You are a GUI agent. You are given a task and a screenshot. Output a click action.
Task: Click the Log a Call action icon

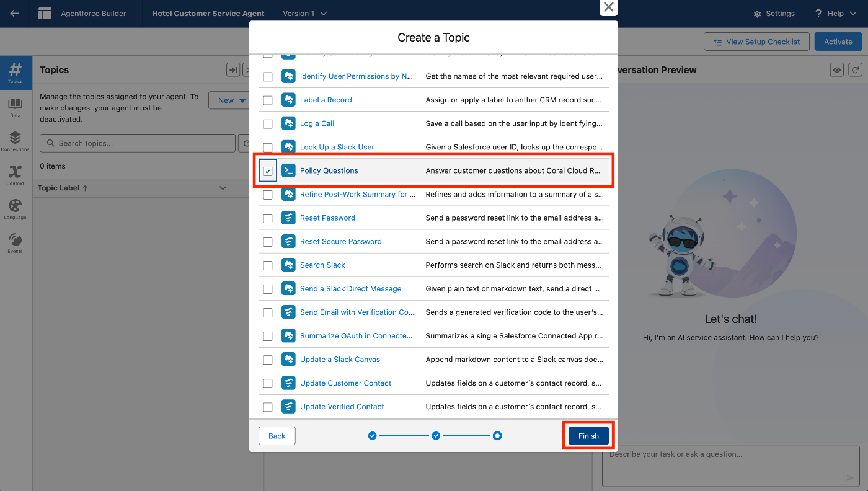point(288,123)
